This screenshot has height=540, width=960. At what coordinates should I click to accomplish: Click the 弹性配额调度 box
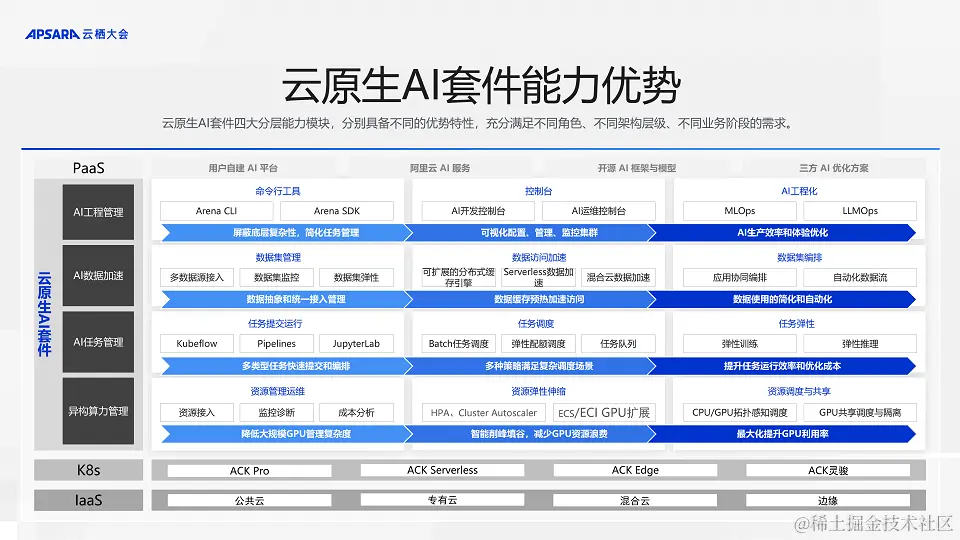[538, 343]
